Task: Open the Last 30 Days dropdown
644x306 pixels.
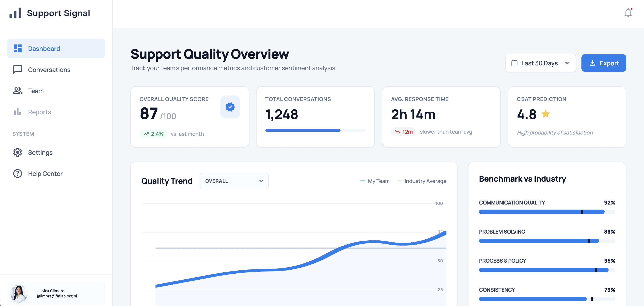Action: pos(540,63)
